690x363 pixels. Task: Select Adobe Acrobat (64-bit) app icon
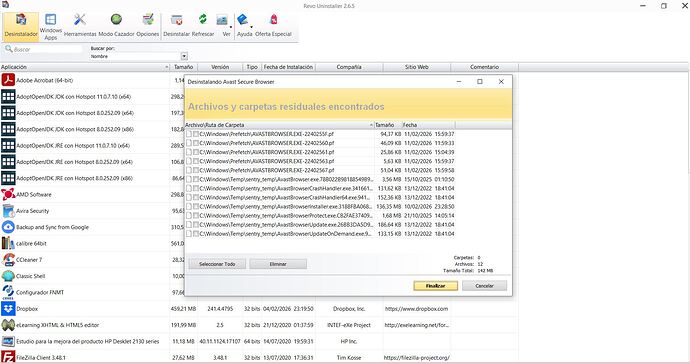pos(8,80)
